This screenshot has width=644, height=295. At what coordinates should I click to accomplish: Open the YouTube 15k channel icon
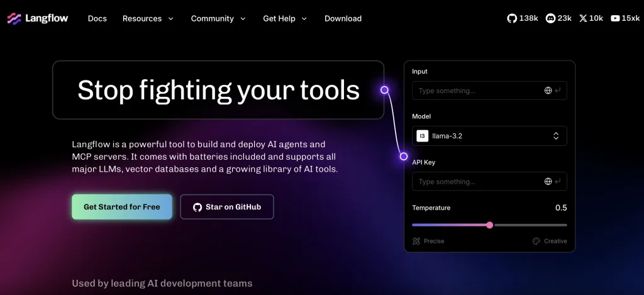(615, 18)
